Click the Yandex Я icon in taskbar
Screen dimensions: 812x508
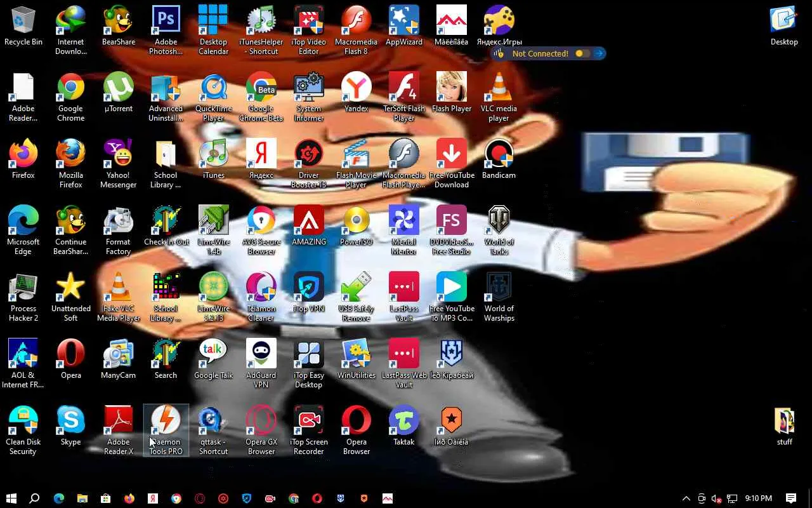coord(153,498)
